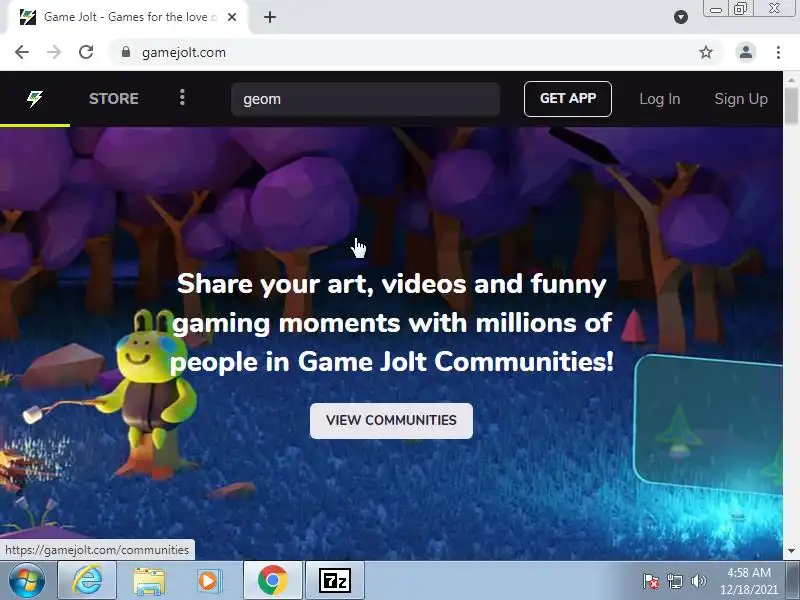The image size is (800, 600).
Task: Click the headline 'Share your art, videos and funny'
Action: pos(391,283)
